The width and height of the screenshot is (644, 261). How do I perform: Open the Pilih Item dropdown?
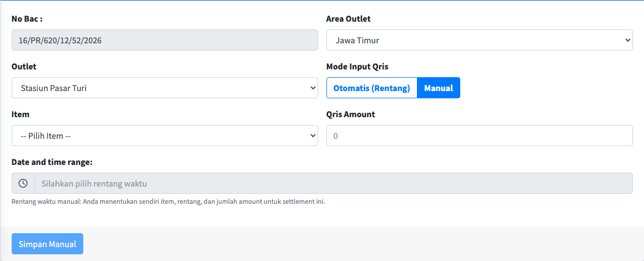coord(165,135)
